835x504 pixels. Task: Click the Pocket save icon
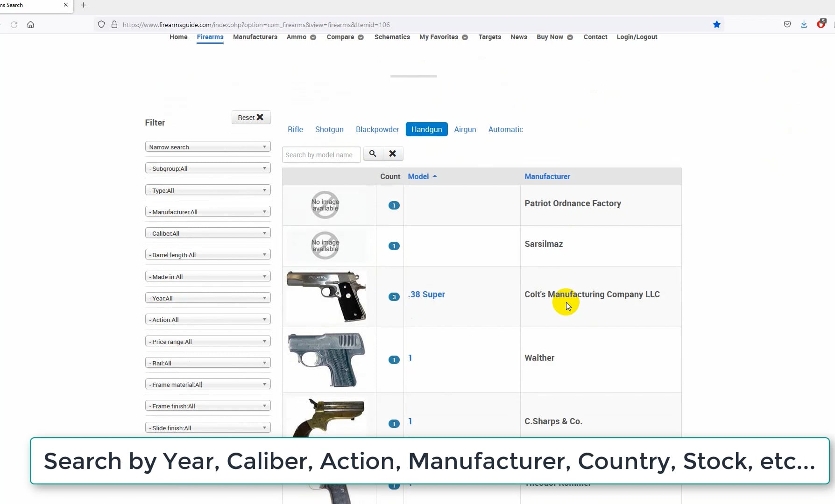point(787,25)
